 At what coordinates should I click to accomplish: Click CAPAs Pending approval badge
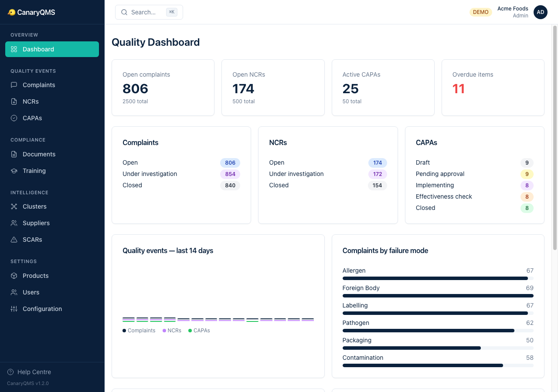click(x=527, y=174)
